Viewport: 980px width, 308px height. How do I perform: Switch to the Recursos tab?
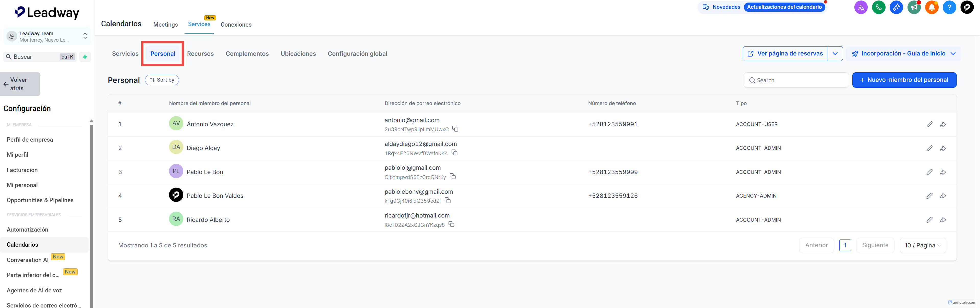(x=200, y=54)
